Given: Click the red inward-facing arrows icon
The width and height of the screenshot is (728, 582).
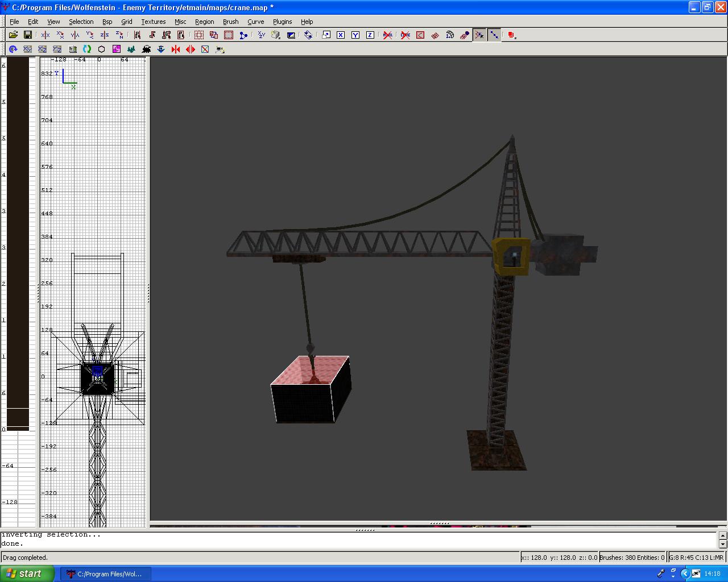Looking at the screenshot, I should [176, 49].
